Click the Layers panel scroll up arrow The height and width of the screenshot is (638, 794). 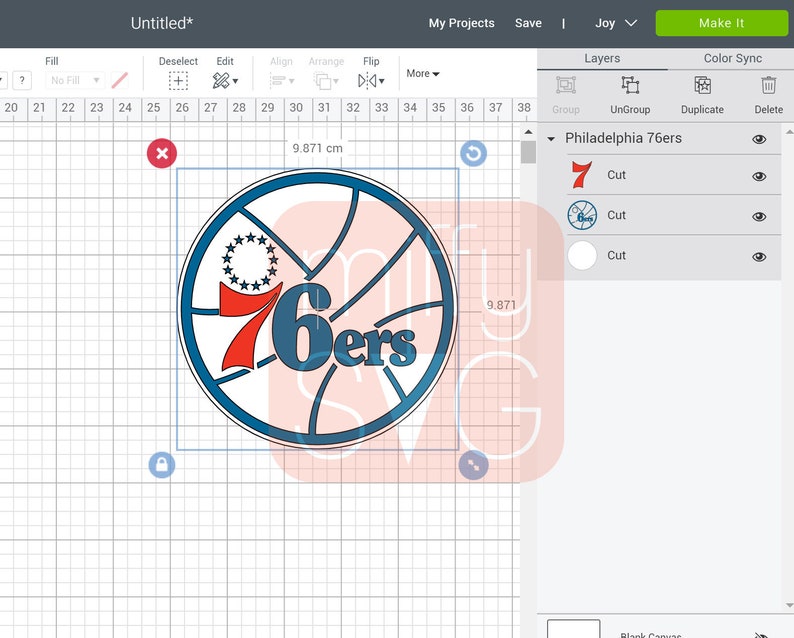point(789,132)
